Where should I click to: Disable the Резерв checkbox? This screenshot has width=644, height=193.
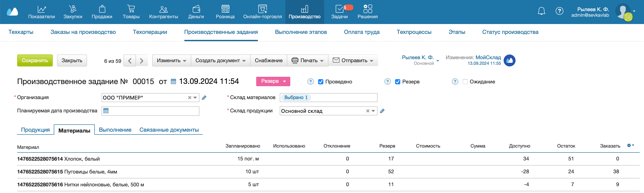[398, 81]
